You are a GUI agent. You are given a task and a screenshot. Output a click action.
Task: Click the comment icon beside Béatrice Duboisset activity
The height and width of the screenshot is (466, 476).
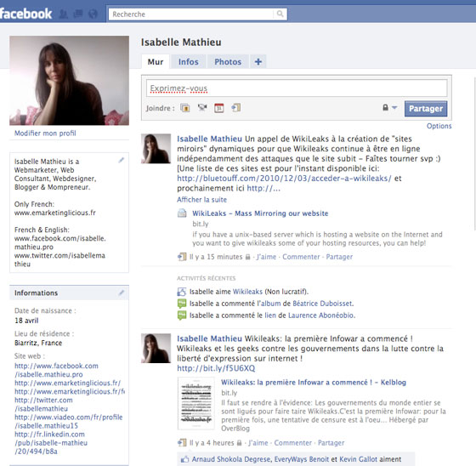click(x=182, y=304)
